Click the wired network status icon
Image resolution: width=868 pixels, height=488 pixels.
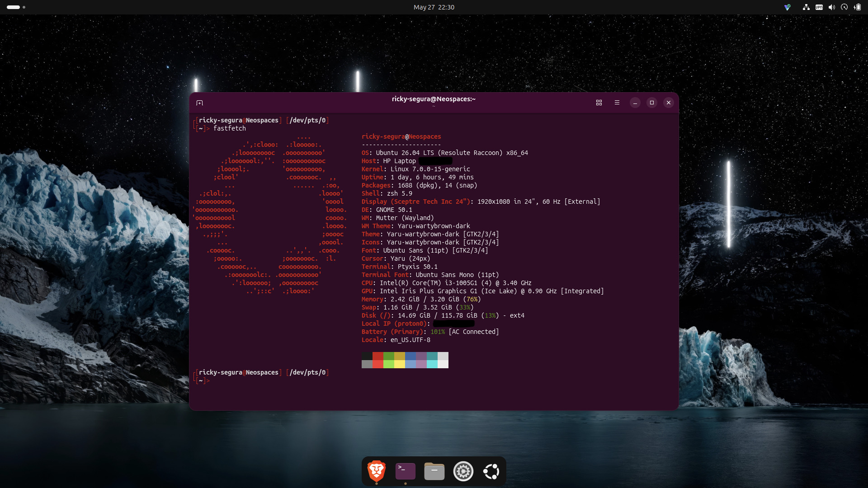pos(806,7)
